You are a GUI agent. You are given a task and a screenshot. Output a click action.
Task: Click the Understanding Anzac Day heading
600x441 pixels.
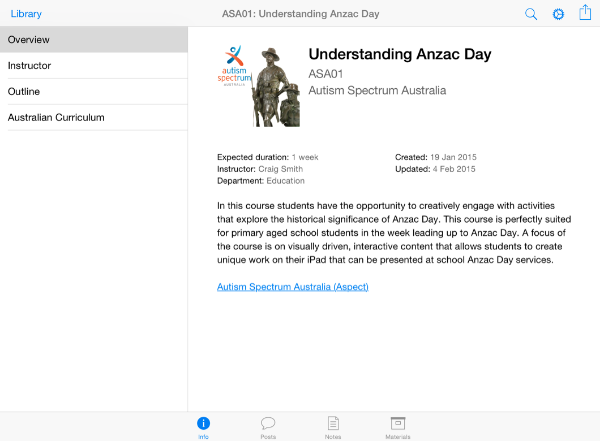tap(400, 54)
